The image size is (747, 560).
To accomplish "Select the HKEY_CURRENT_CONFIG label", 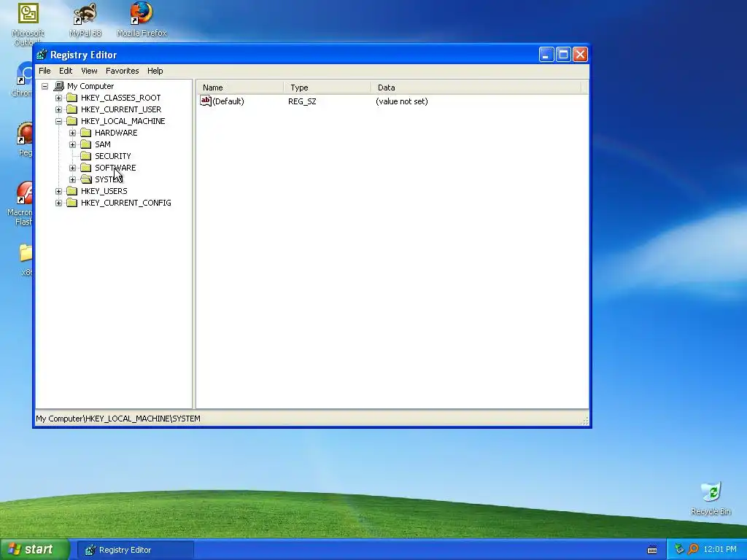I will click(125, 203).
